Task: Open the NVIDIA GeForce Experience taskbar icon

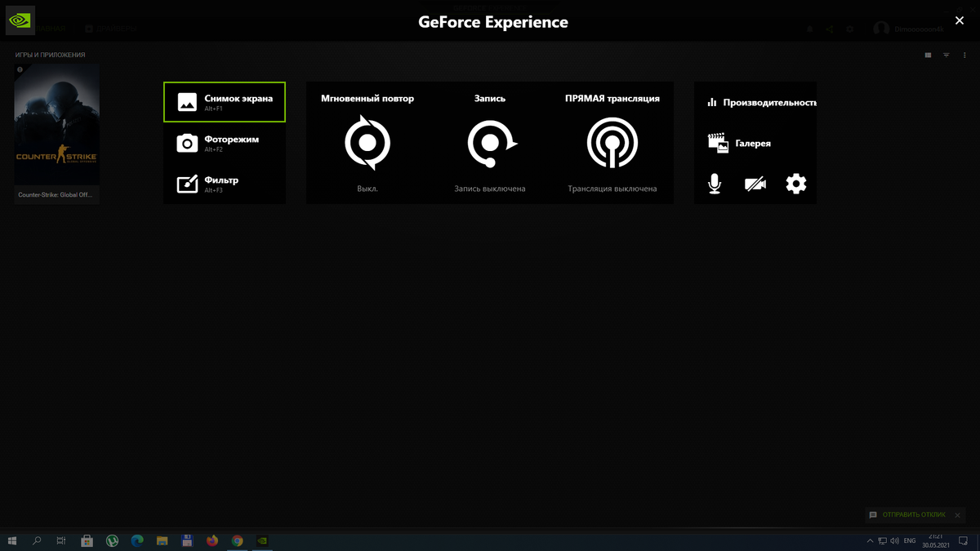Action: (262, 540)
